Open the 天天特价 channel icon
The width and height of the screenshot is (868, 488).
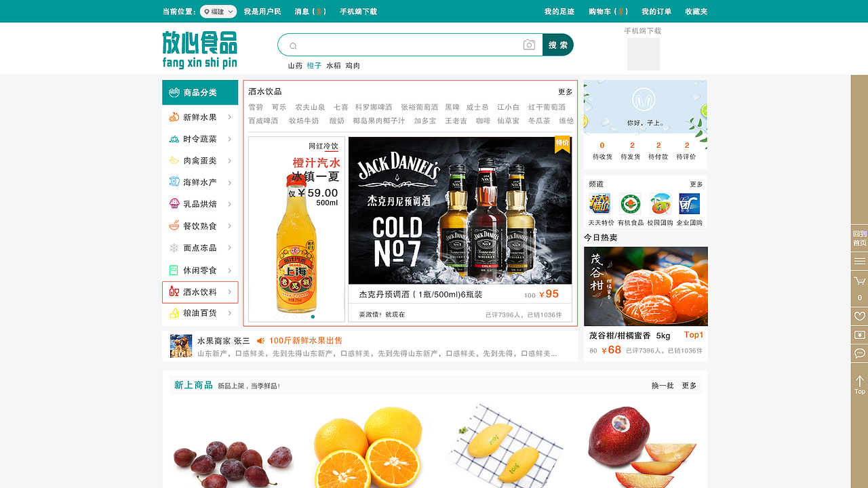pos(599,204)
